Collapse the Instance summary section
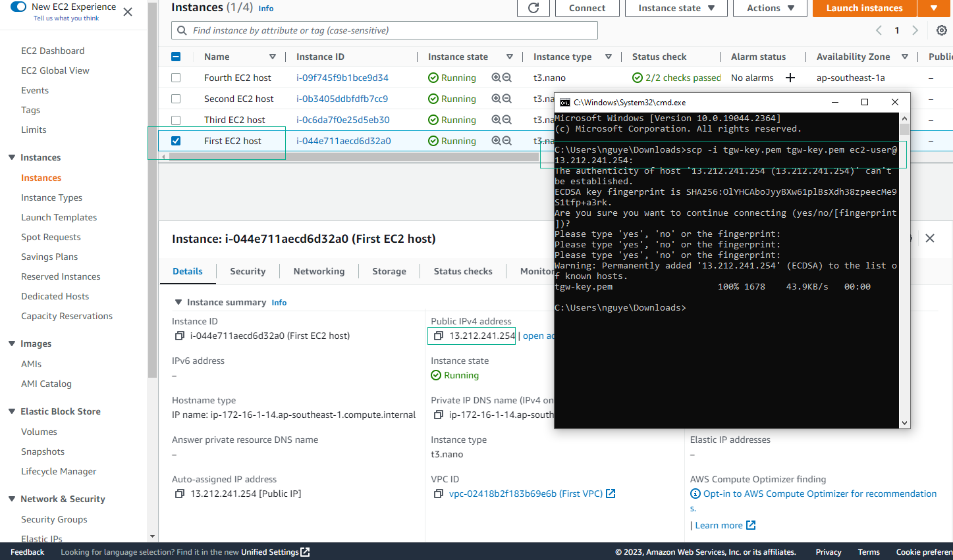This screenshot has width=953, height=560. (x=178, y=302)
